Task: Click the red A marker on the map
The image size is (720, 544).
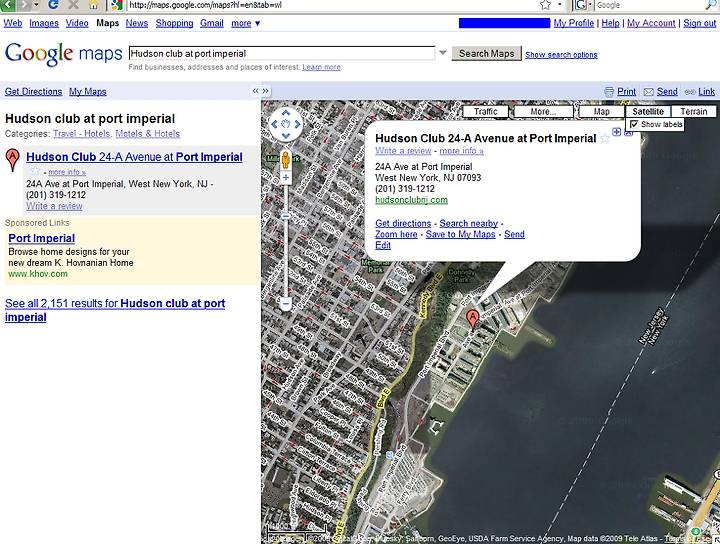Action: coord(472,319)
